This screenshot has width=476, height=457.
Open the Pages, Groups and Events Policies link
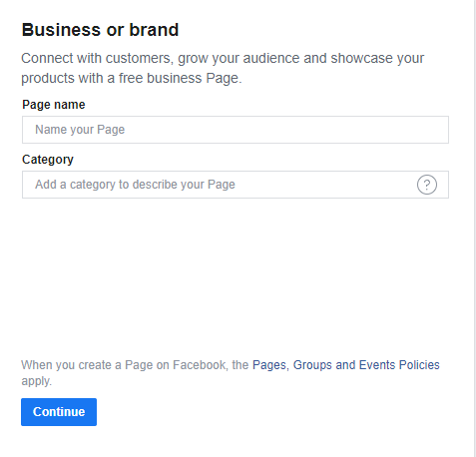click(x=346, y=365)
